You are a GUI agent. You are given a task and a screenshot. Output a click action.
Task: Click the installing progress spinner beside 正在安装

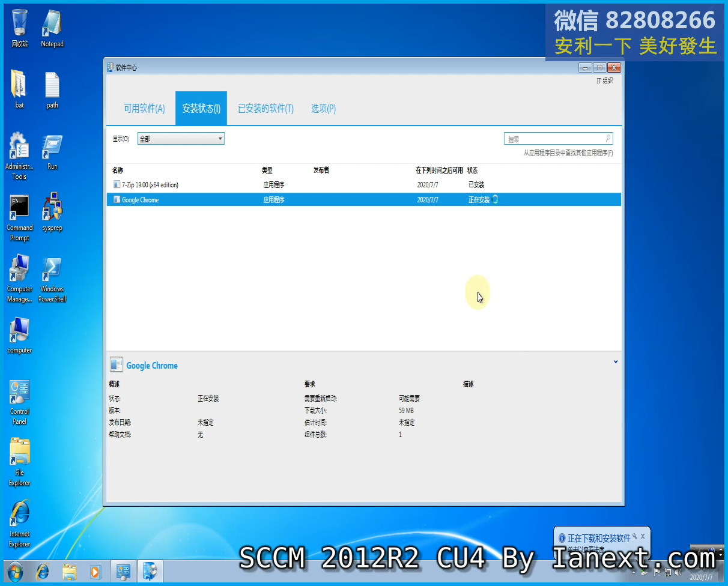[x=495, y=200]
